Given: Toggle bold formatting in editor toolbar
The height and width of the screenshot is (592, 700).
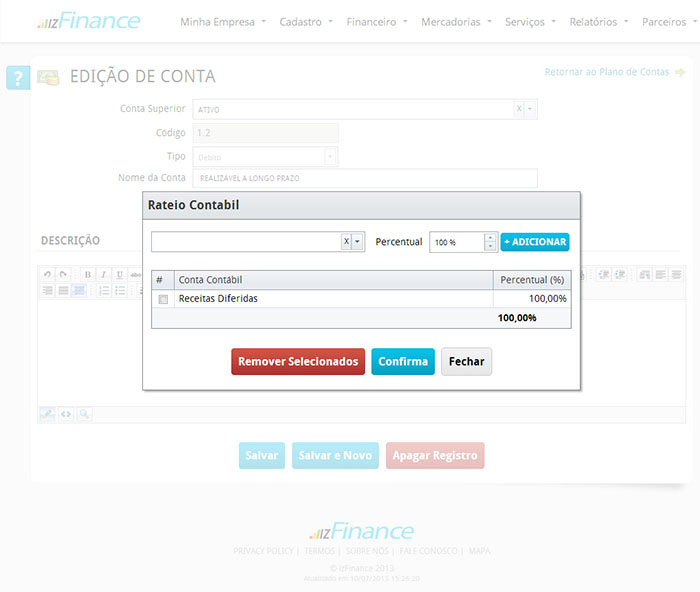Looking at the screenshot, I should pyautogui.click(x=88, y=274).
